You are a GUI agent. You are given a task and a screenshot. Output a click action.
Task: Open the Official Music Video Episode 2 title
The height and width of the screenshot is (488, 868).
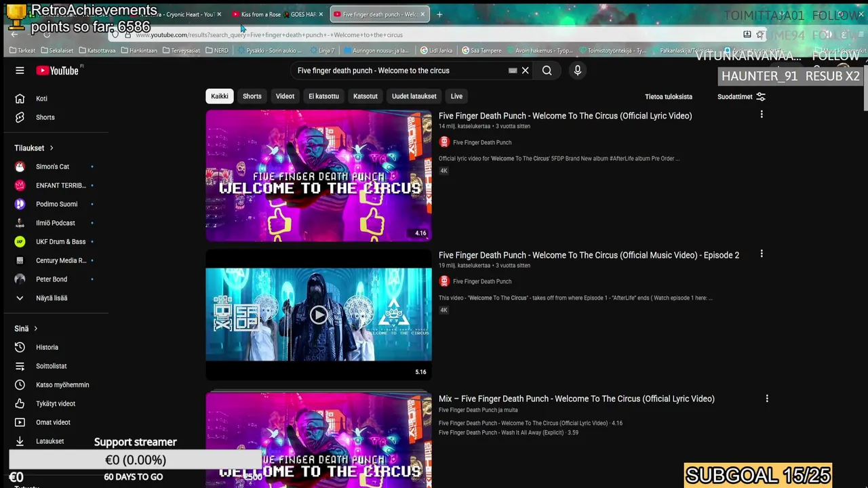589,255
